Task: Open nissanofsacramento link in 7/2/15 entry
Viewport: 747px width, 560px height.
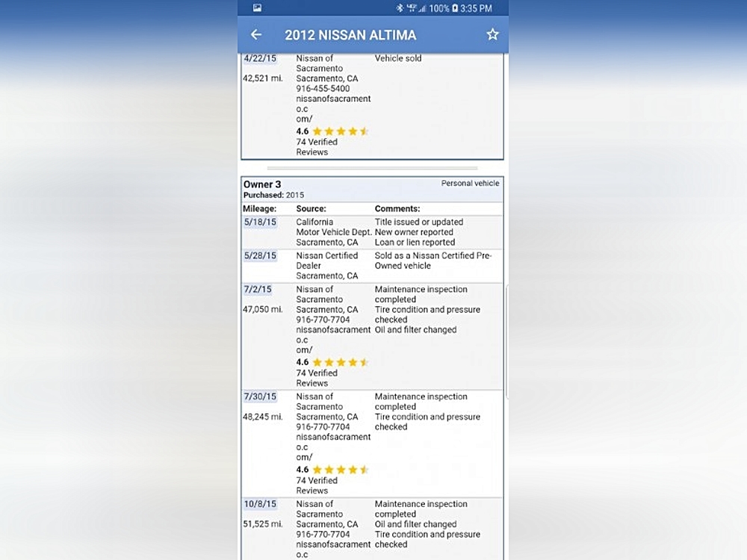Action: coord(333,340)
